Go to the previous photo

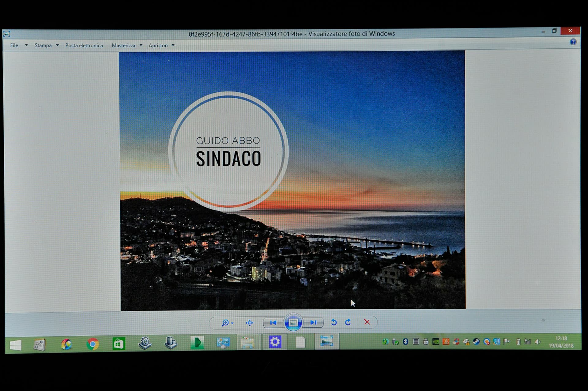click(x=273, y=322)
